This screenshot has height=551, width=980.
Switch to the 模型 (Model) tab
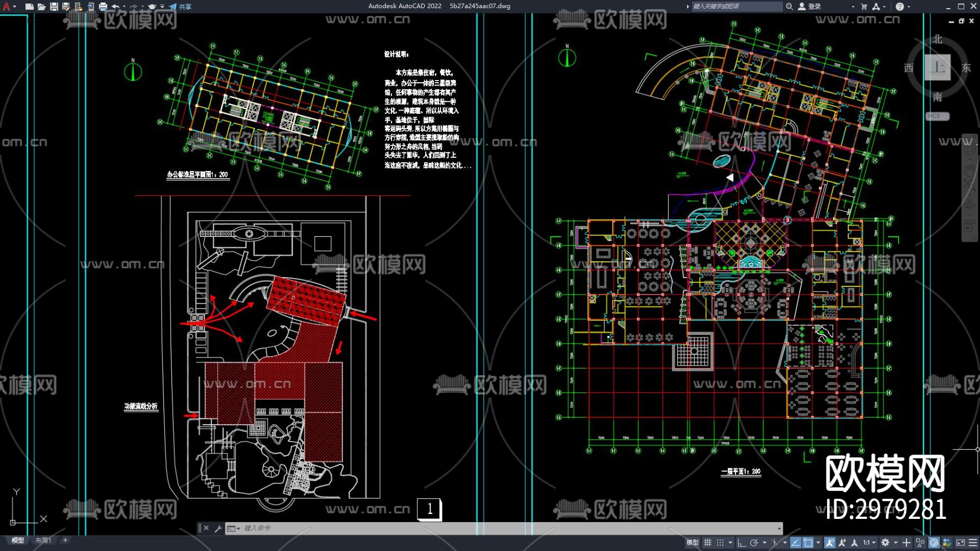(x=18, y=540)
